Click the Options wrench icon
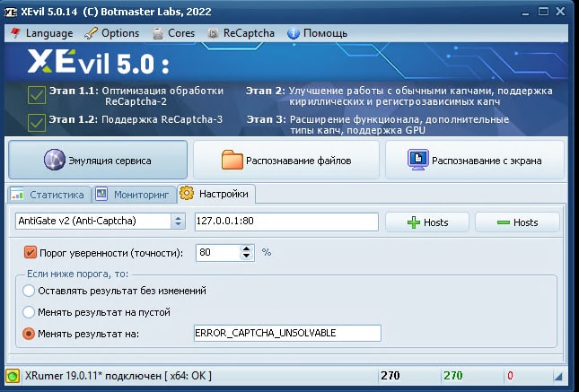 coord(91,33)
